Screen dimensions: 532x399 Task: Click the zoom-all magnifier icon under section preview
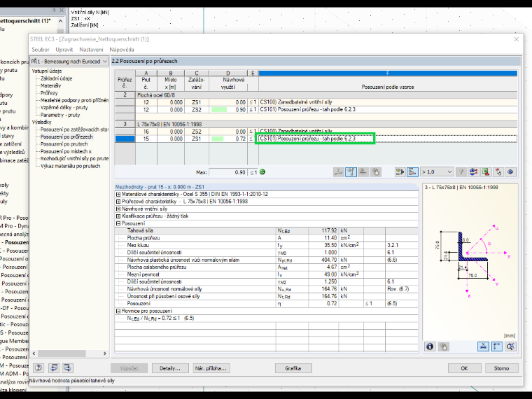(x=510, y=346)
